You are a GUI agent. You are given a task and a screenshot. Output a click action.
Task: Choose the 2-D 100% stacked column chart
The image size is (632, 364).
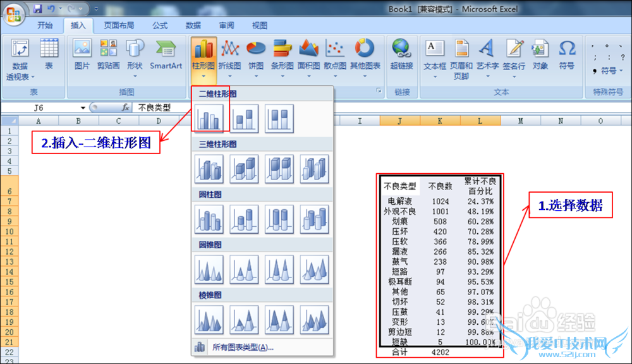279,119
